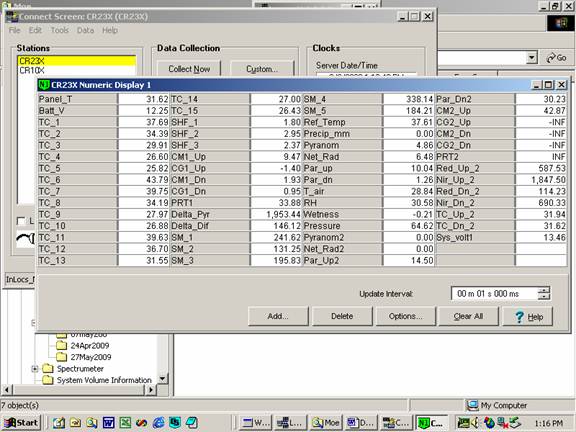Click the cable connect icon in Connect Screen

click(26, 239)
